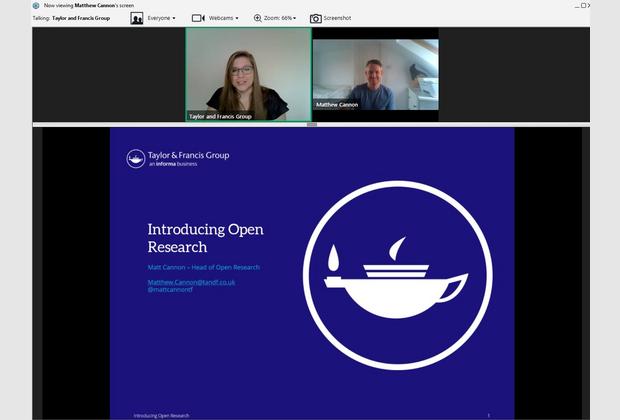
Task: Click the Zoom magnifier icon
Action: 257,18
